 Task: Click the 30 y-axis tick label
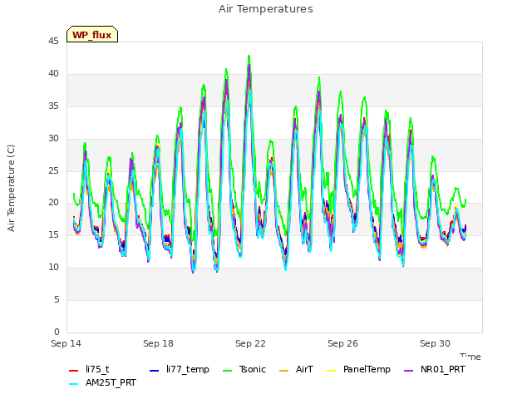pyautogui.click(x=53, y=139)
